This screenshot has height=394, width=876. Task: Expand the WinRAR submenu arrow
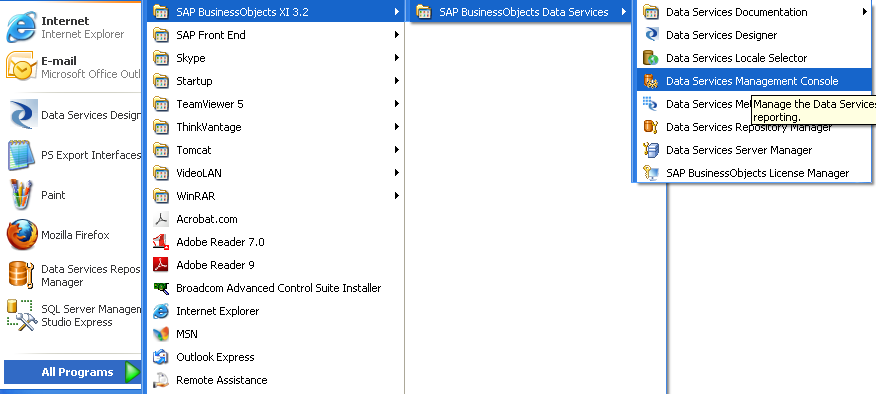tap(396, 196)
